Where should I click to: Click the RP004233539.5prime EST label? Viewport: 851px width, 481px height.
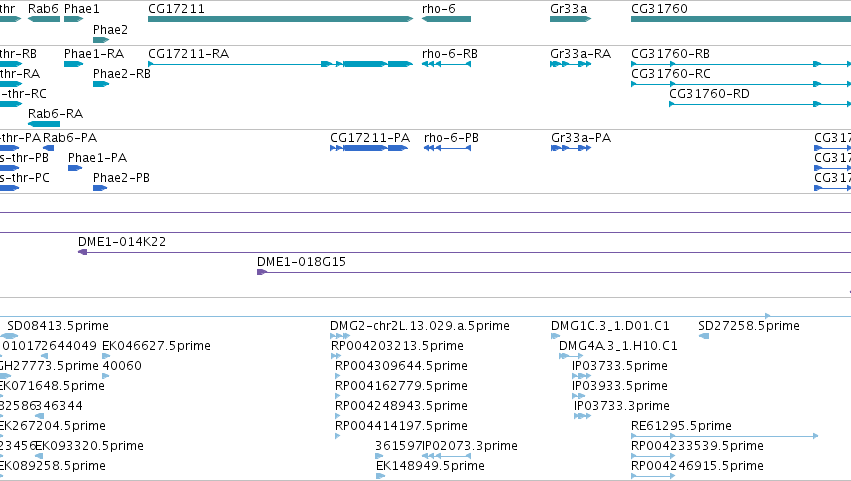point(697,446)
